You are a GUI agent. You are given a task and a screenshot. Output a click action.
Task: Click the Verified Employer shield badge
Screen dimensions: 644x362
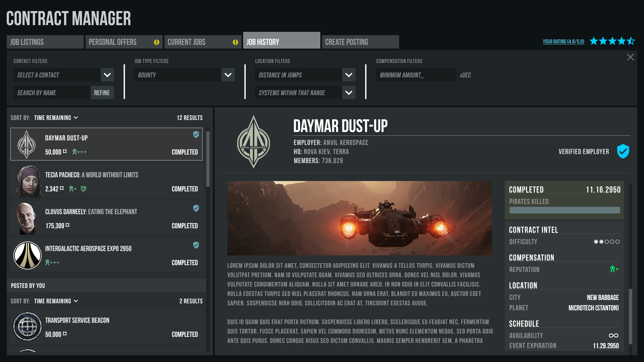point(623,152)
